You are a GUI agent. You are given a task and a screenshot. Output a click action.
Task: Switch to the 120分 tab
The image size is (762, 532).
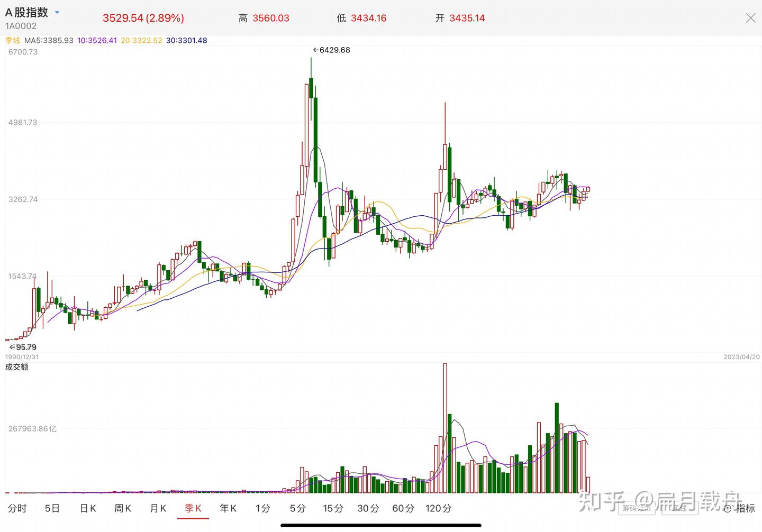click(439, 508)
